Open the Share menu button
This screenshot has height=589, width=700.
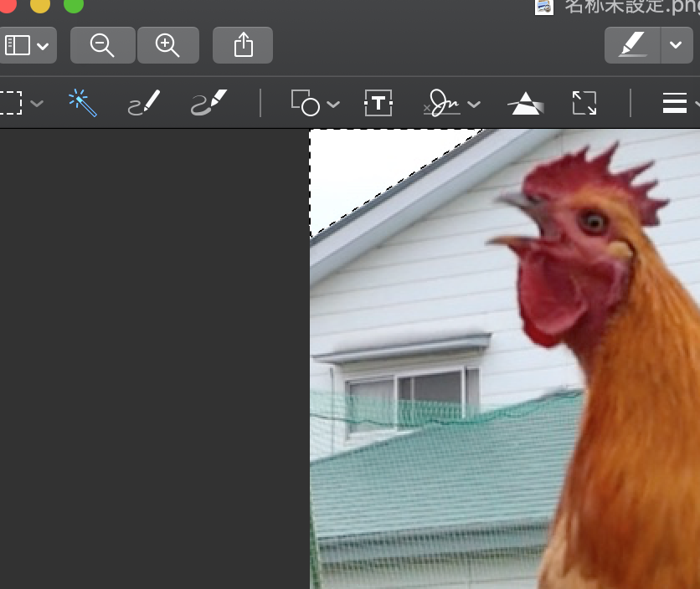tap(243, 45)
